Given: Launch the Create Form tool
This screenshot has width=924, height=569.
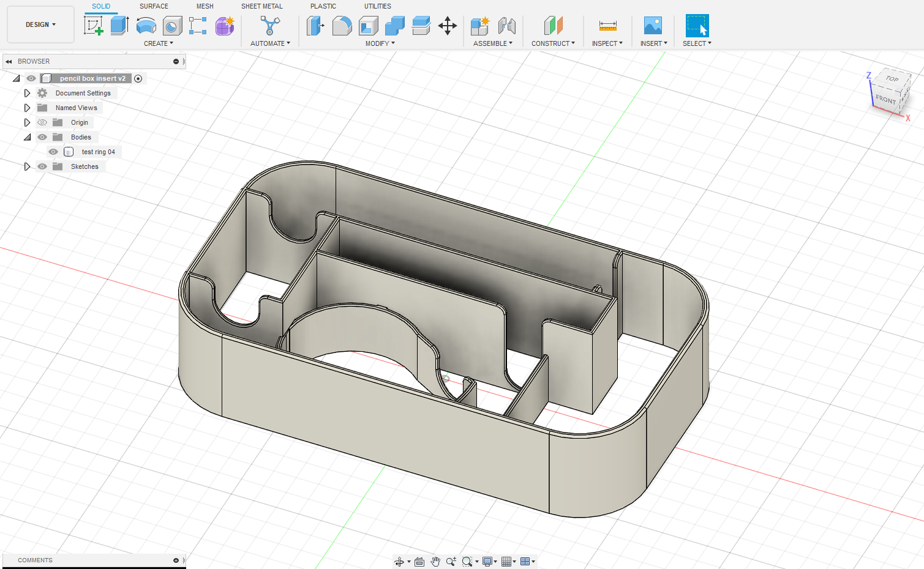Looking at the screenshot, I should [x=225, y=26].
